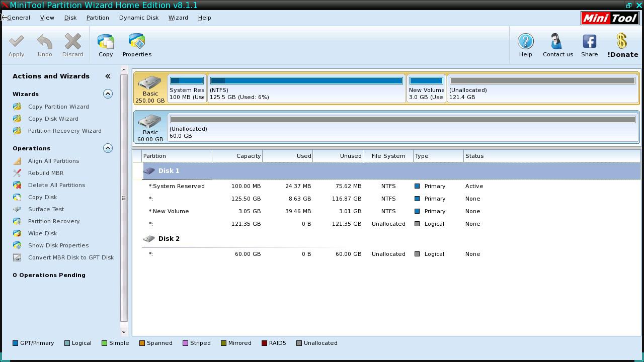The height and width of the screenshot is (362, 644).
Task: Sort by Unused column header
Action: coord(338,156)
